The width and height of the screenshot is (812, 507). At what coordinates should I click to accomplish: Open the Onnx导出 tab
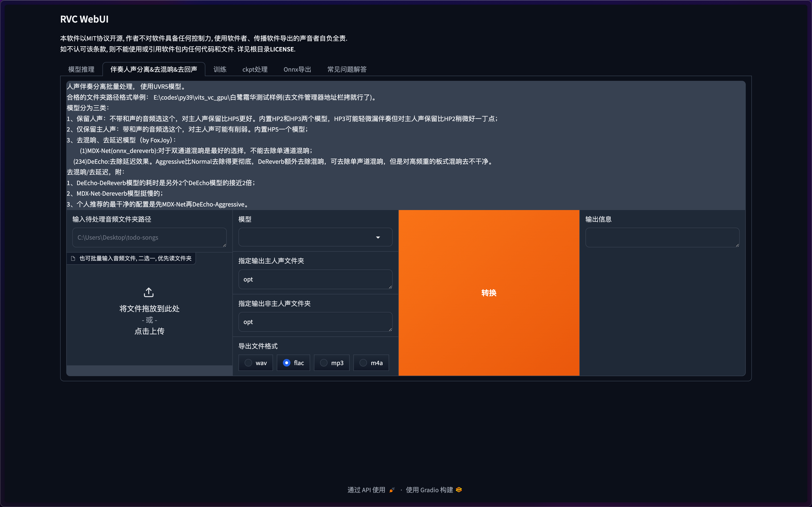pyautogui.click(x=297, y=69)
